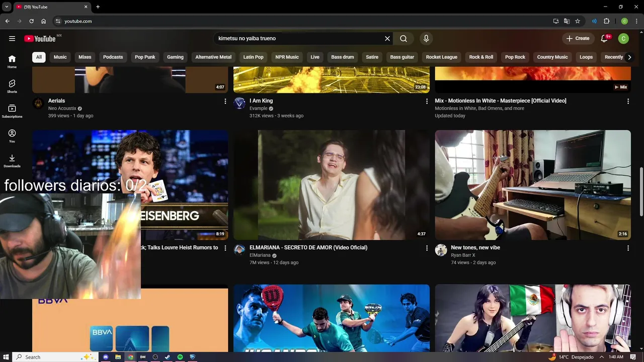Show more chips with right arrow
Viewport: 644px width, 362px height.
tap(629, 57)
